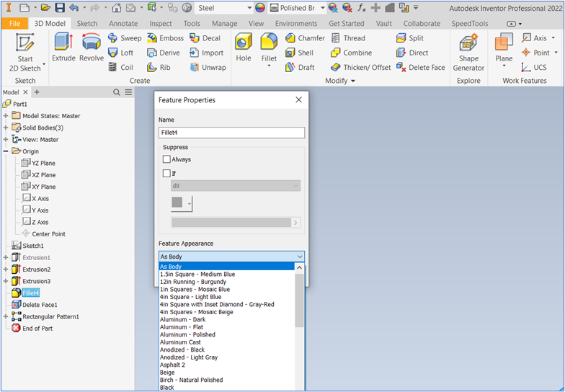Switch to the Environments tab
565x392 pixels.
point(296,23)
